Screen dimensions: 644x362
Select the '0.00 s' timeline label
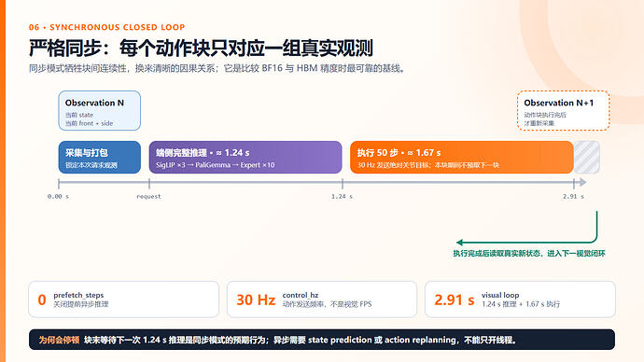[x=58, y=197]
